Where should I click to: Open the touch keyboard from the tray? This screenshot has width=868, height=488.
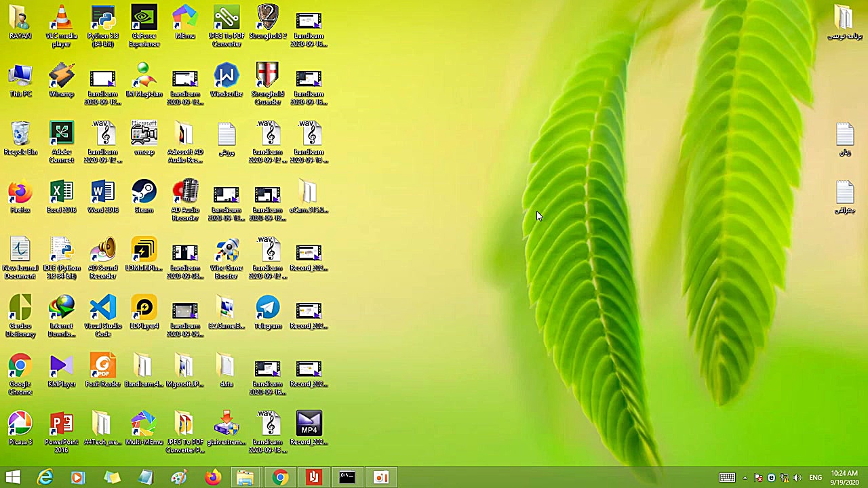click(x=727, y=478)
